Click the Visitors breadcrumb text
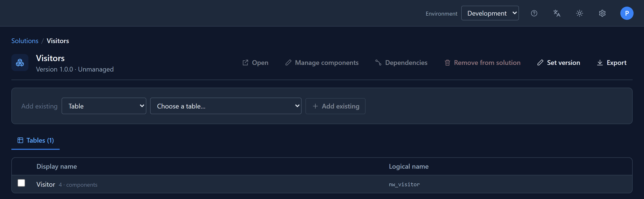Image resolution: width=644 pixels, height=199 pixels. (58, 41)
